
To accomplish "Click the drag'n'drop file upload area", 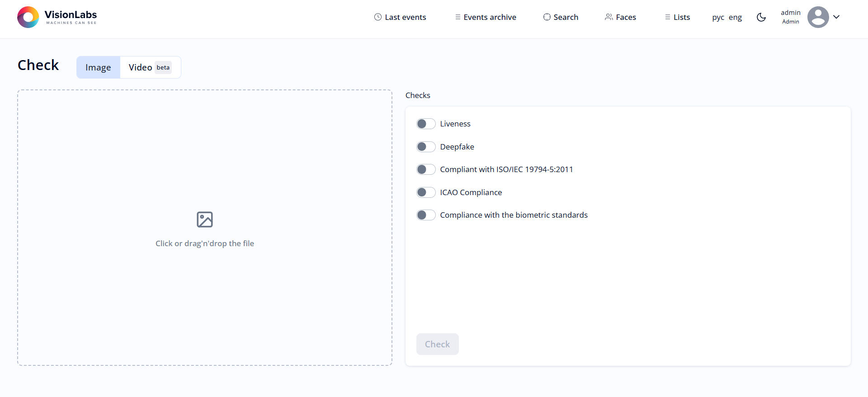I will 205,280.
